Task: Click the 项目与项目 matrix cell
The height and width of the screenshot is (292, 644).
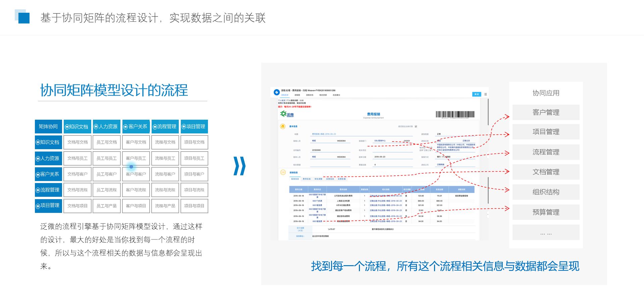Action: [x=194, y=206]
